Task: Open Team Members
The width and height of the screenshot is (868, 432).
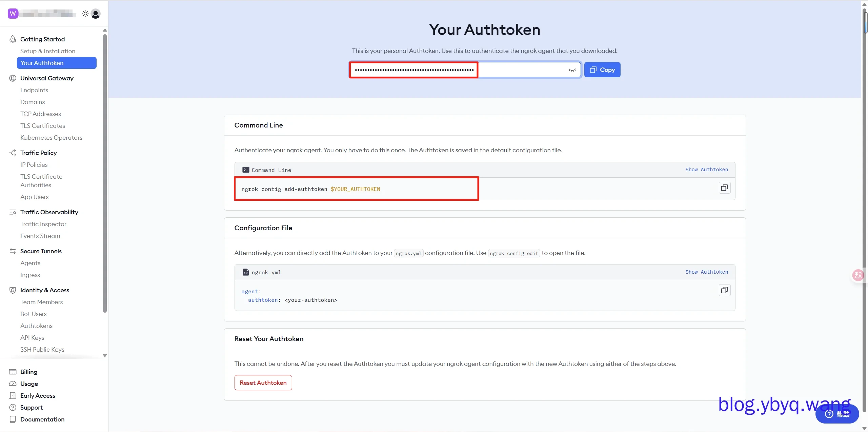Action: click(x=41, y=302)
